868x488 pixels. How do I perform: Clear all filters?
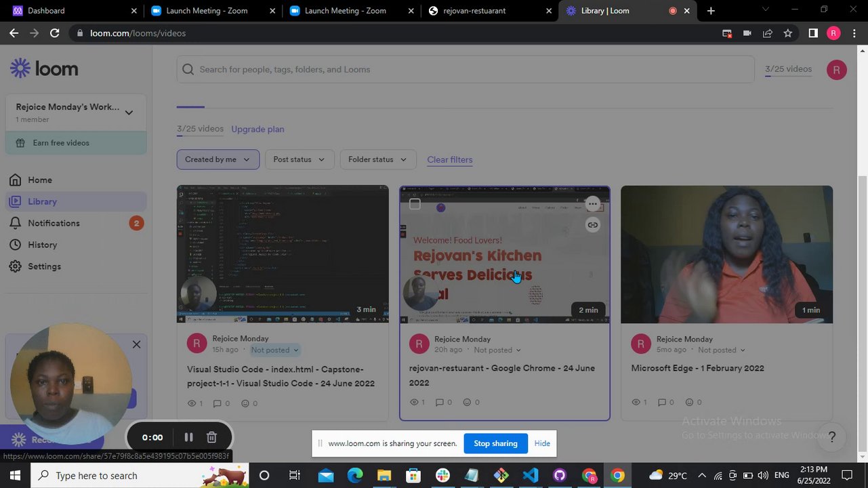(x=450, y=159)
